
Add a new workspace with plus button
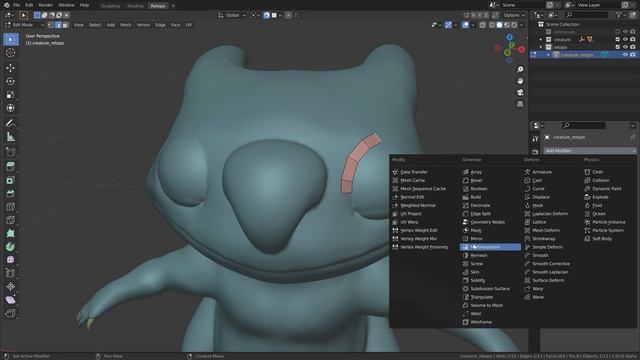pyautogui.click(x=173, y=6)
